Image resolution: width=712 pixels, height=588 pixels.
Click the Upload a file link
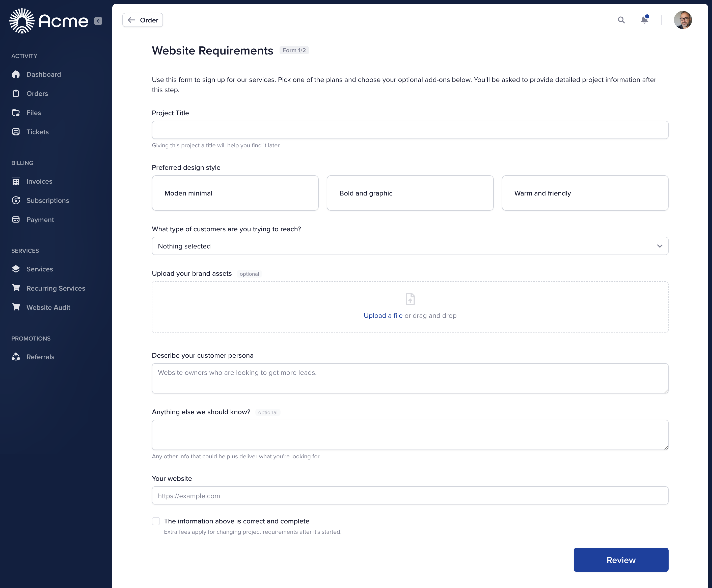click(x=383, y=315)
